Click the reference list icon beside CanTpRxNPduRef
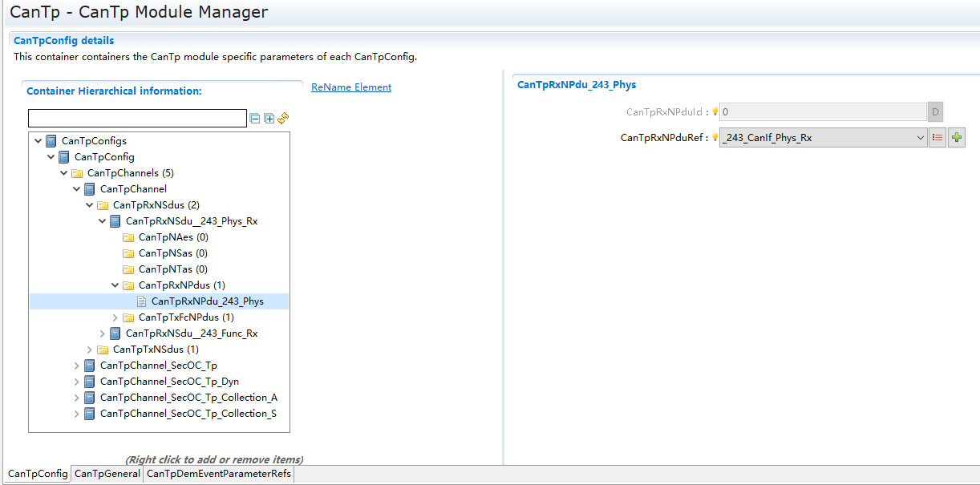 (937, 138)
